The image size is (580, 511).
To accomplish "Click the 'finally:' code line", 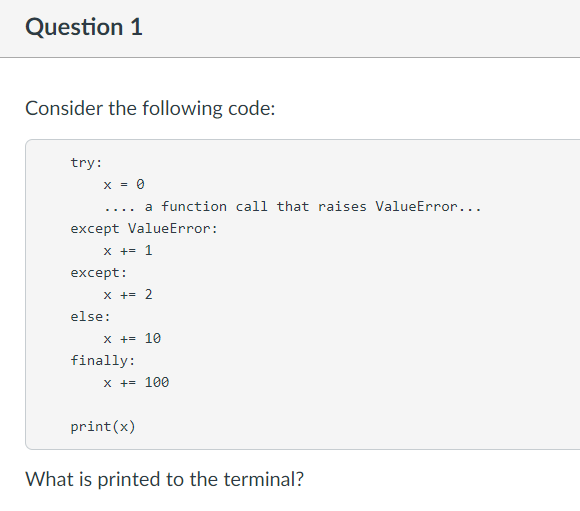I will [x=103, y=360].
